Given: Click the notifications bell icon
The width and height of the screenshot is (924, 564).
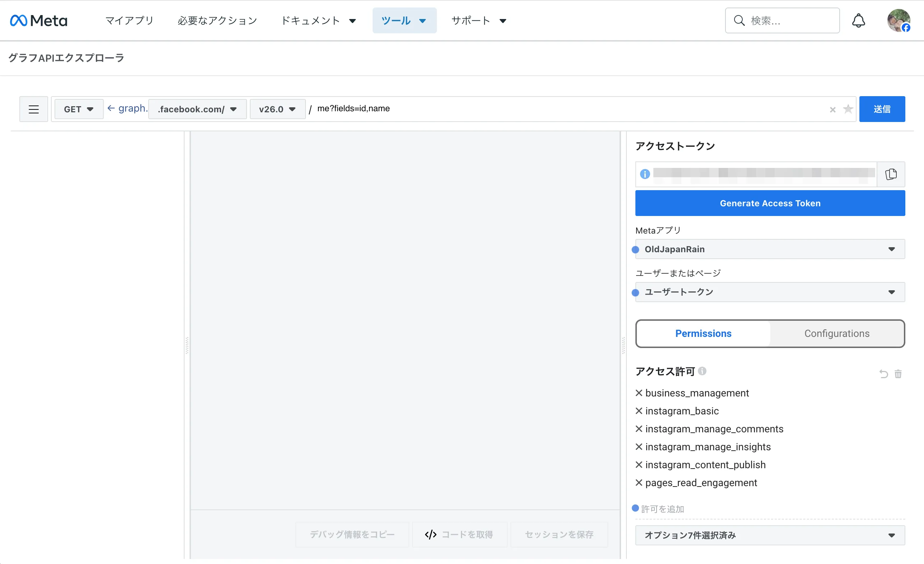Looking at the screenshot, I should pos(858,20).
